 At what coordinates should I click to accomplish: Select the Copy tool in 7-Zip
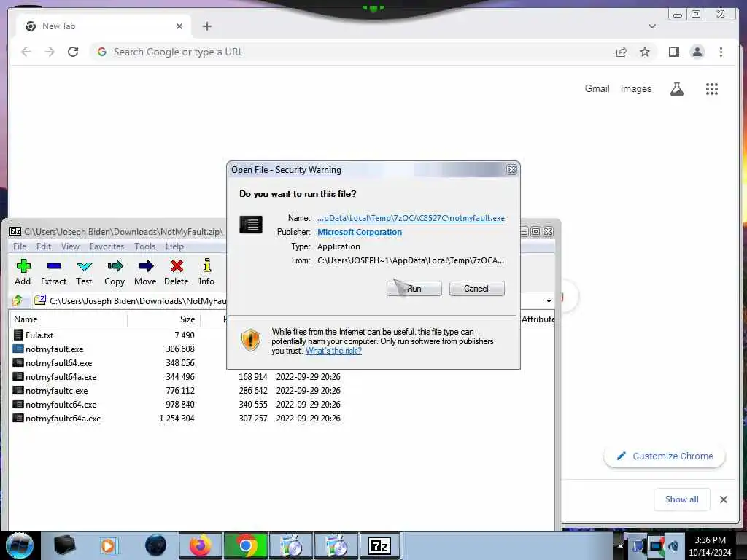(x=115, y=272)
